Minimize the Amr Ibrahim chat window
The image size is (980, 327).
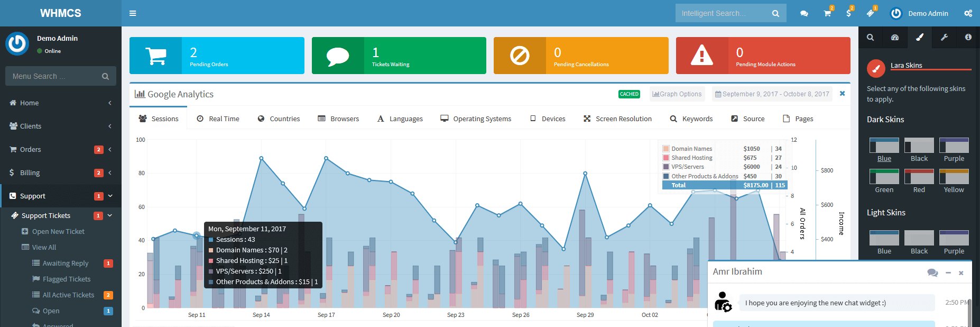(x=948, y=273)
